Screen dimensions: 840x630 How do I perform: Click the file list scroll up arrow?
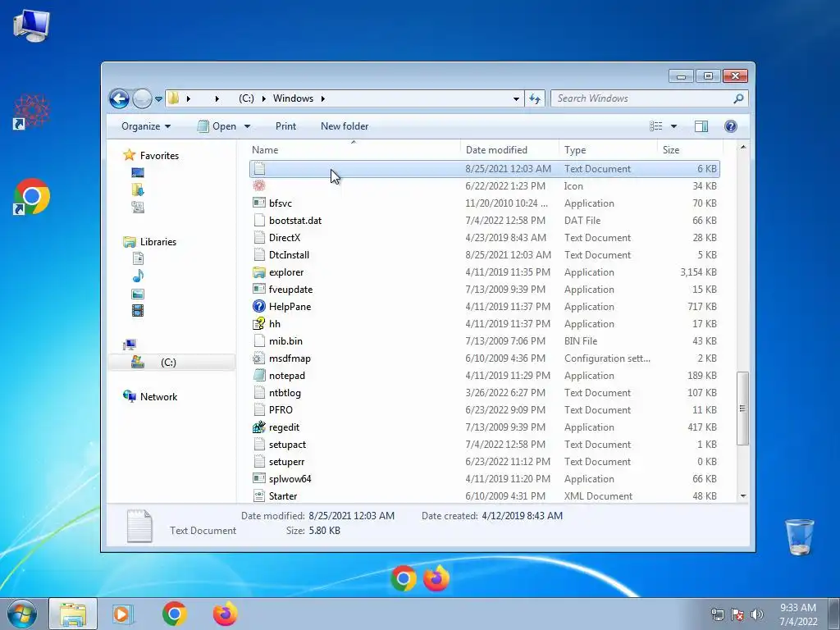point(743,148)
